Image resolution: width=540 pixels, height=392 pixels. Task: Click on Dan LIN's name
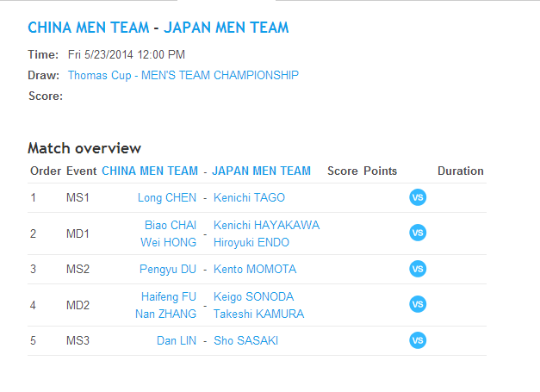[x=177, y=341]
